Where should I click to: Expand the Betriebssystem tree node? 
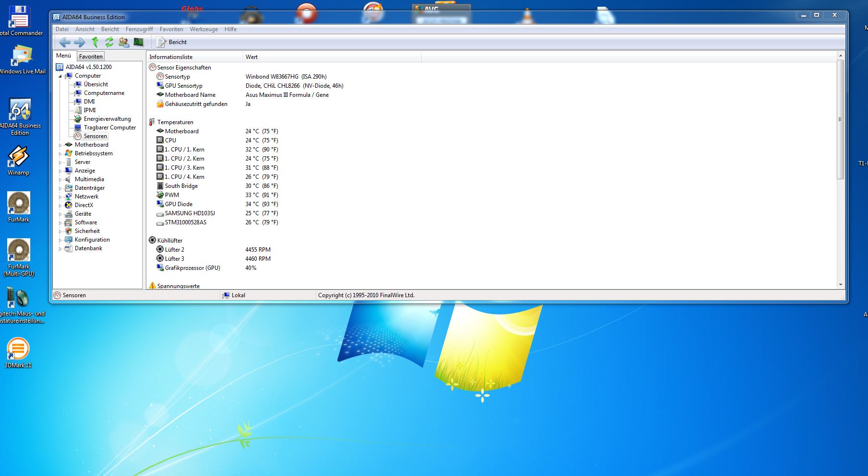60,154
